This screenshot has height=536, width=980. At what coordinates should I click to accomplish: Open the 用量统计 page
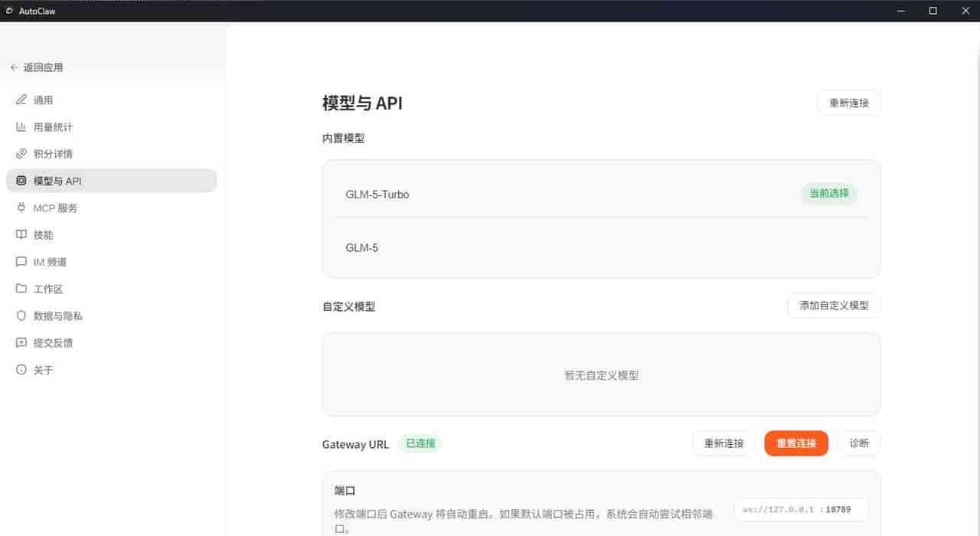[x=112, y=127]
